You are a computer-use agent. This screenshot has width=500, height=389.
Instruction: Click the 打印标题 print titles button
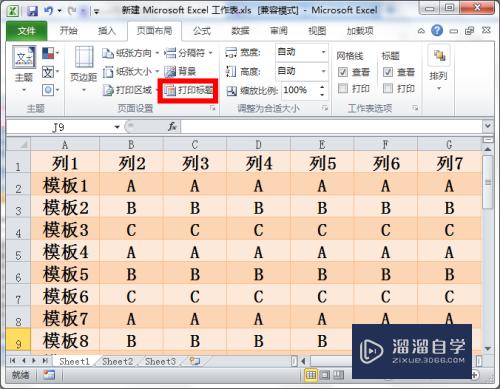click(188, 90)
